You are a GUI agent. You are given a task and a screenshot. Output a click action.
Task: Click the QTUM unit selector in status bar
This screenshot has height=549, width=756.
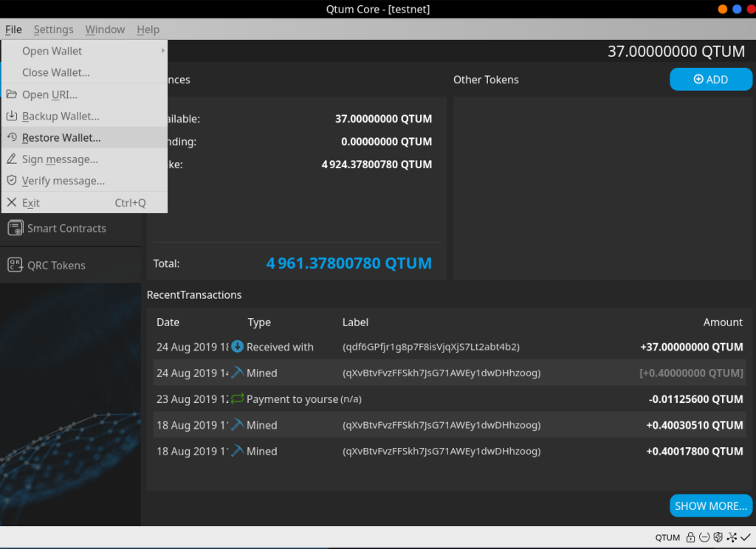667,537
